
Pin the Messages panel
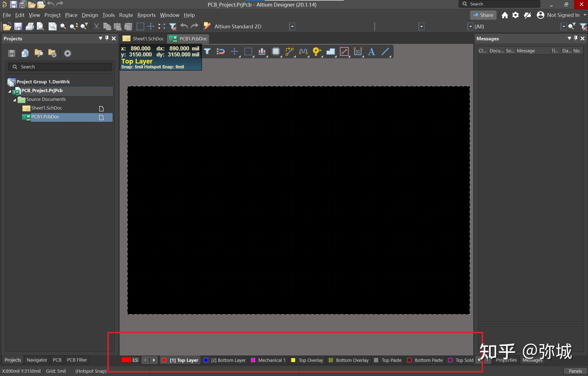coord(576,38)
